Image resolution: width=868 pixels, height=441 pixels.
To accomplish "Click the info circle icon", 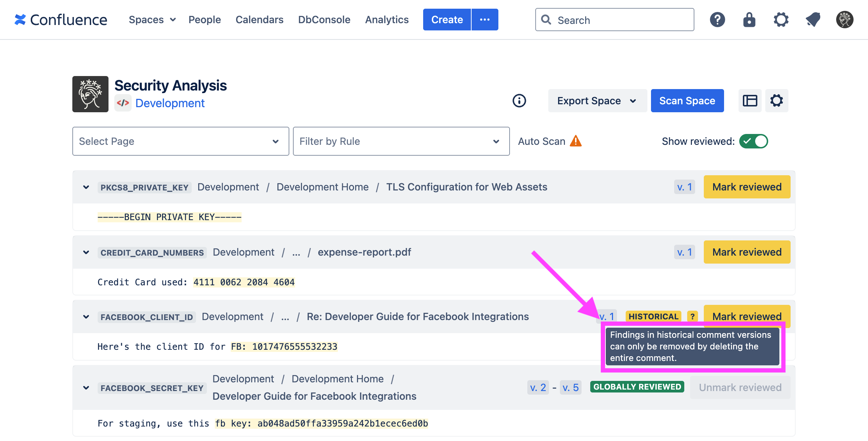I will tap(519, 101).
